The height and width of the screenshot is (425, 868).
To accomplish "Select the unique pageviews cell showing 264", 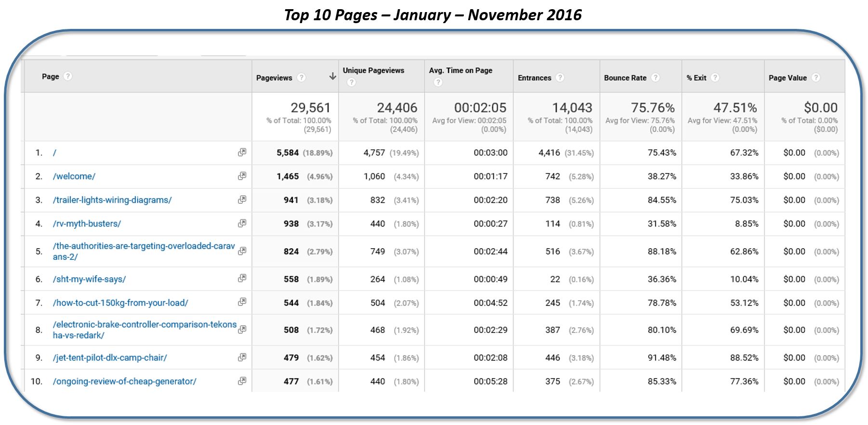I will pyautogui.click(x=378, y=279).
